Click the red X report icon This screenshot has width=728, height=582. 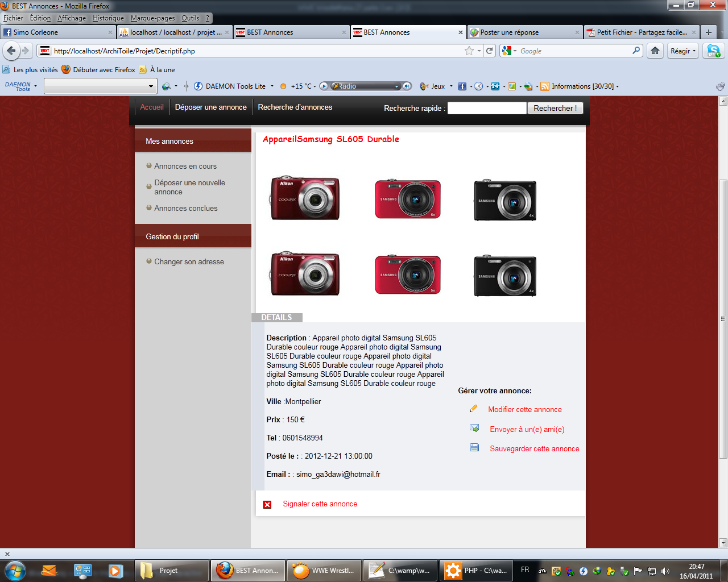point(267,504)
